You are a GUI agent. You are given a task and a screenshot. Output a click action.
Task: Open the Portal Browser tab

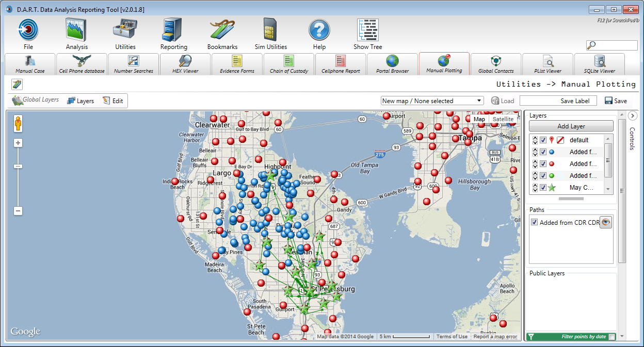[x=392, y=64]
